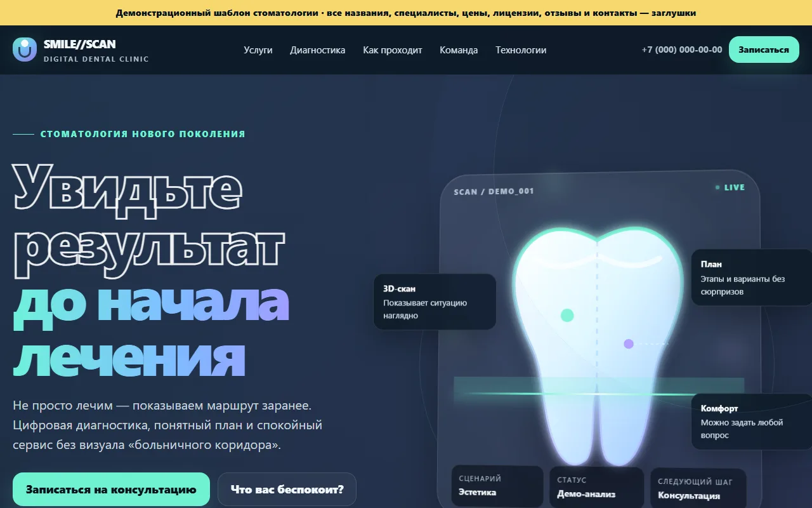Image resolution: width=812 pixels, height=508 pixels.
Task: Click the Статус Демо-анализ chip
Action: coord(596,487)
